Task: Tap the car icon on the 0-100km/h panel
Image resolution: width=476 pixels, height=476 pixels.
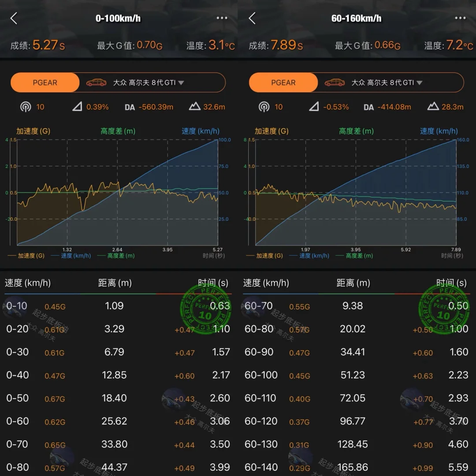Action: point(96,82)
